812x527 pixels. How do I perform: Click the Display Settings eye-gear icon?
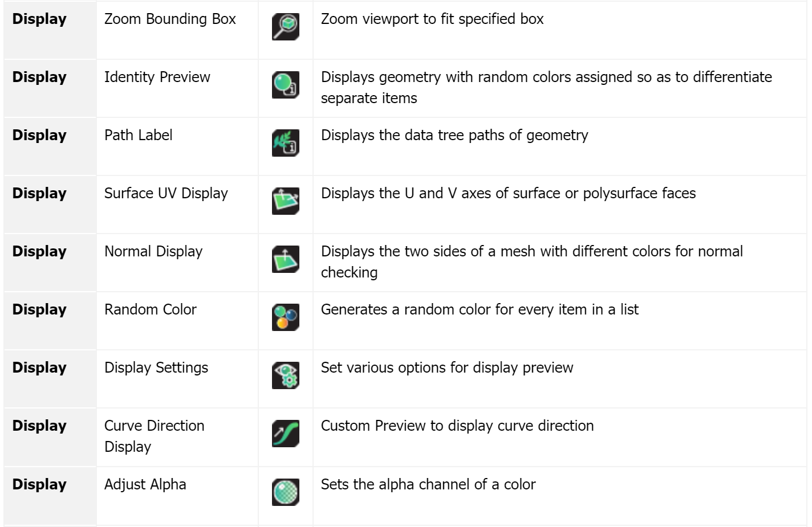coord(286,375)
